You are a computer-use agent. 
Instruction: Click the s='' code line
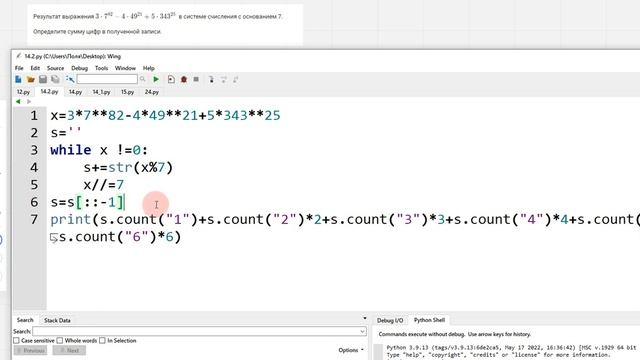pyautogui.click(x=66, y=133)
